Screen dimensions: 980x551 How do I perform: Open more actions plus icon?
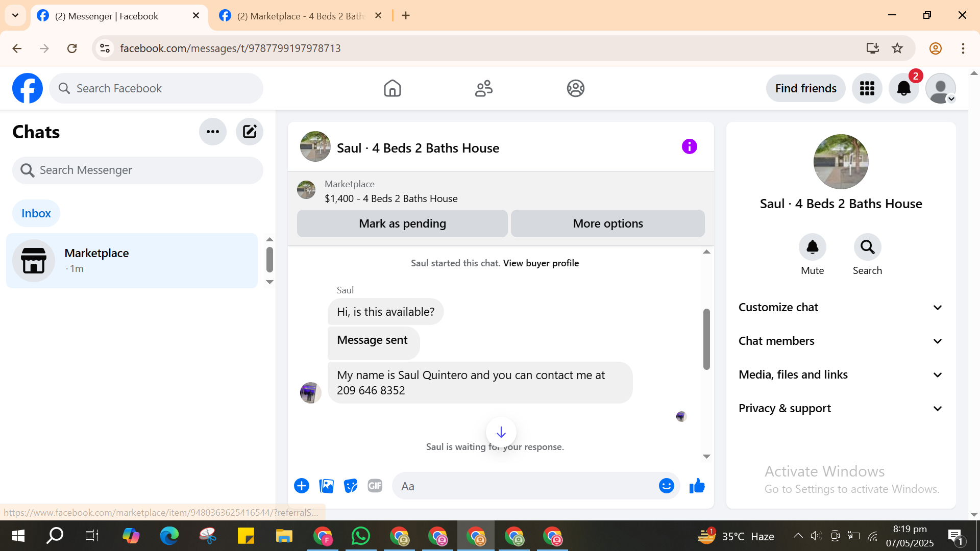tap(302, 486)
